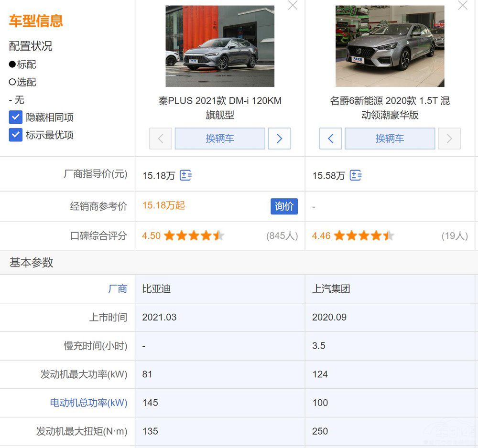Uncheck the 标示最优项 checkbox
This screenshot has width=478, height=448.
(x=15, y=135)
